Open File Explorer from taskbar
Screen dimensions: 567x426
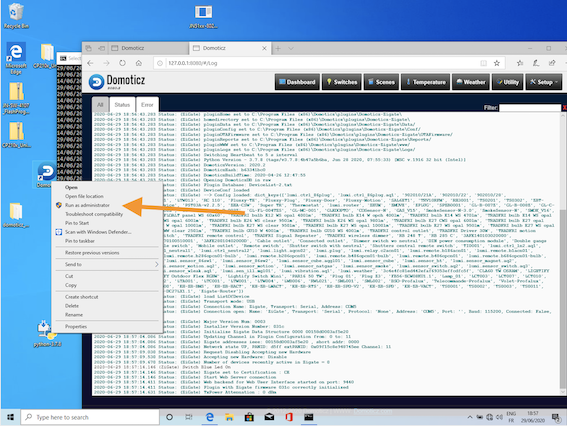[x=229, y=417]
